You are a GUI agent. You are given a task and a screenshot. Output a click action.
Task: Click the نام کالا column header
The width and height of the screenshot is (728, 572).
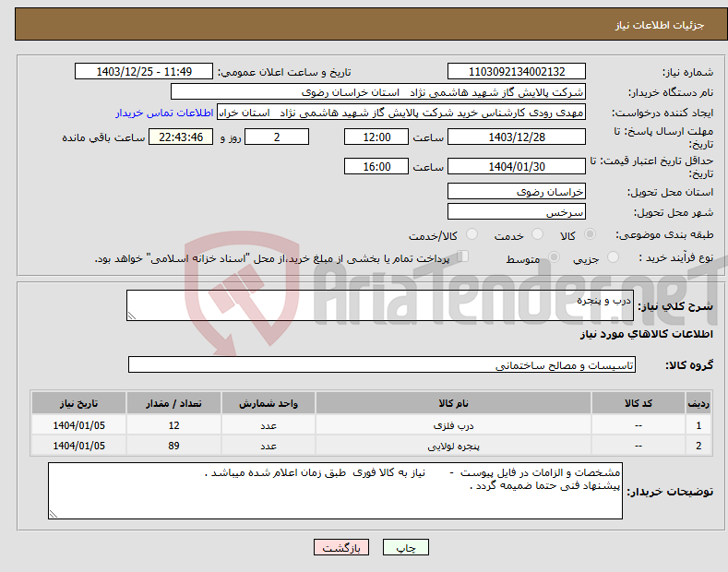tap(453, 403)
